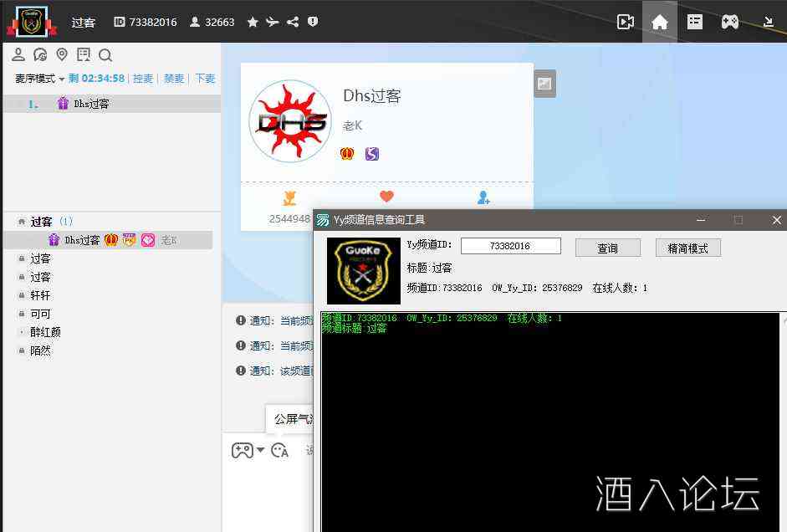Close the Yy频道信息查询工具 window

(776, 220)
